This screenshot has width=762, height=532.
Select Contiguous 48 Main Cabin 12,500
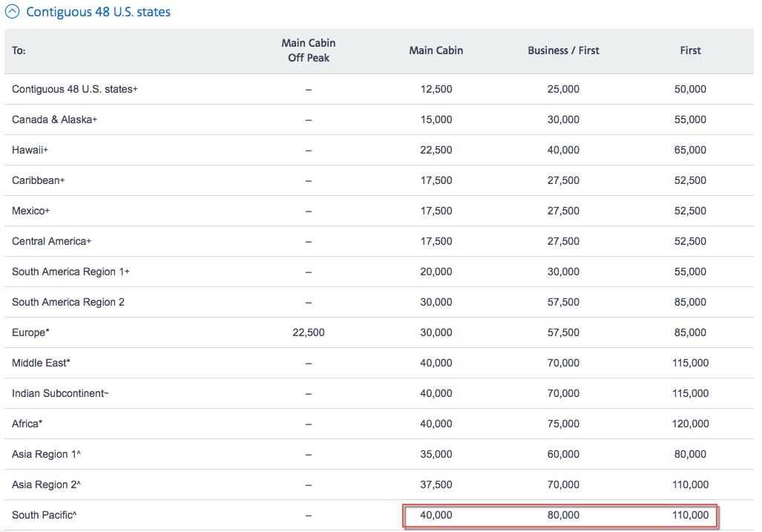coord(436,89)
